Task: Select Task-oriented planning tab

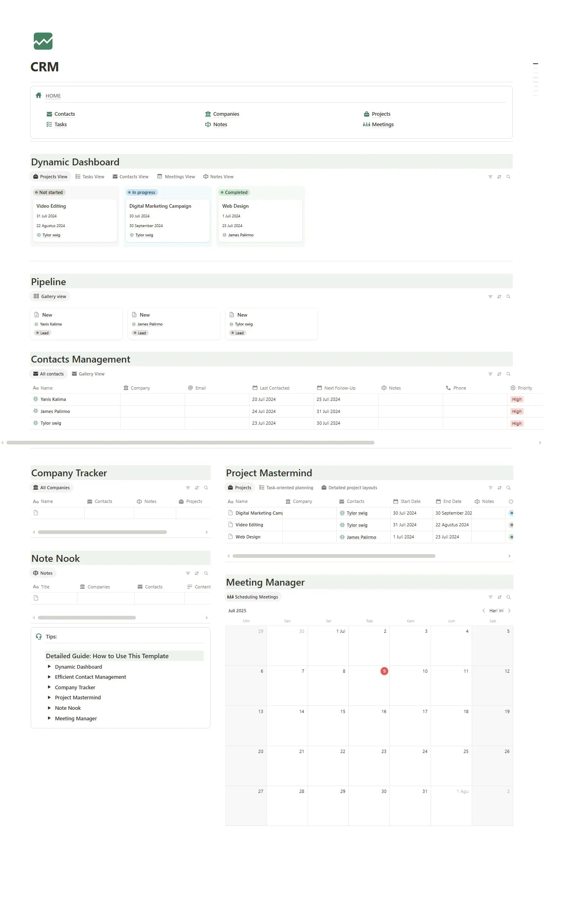Action: tap(286, 488)
